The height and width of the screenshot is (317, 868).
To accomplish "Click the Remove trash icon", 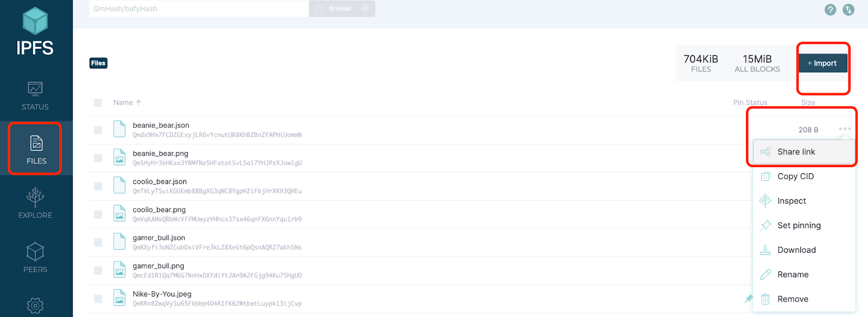I will tap(765, 299).
